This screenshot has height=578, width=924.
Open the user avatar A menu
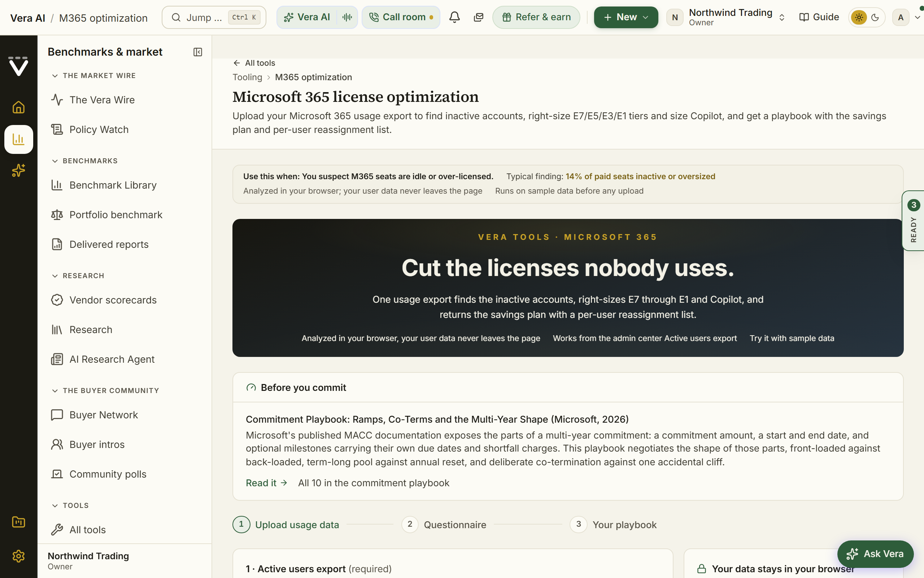click(901, 17)
